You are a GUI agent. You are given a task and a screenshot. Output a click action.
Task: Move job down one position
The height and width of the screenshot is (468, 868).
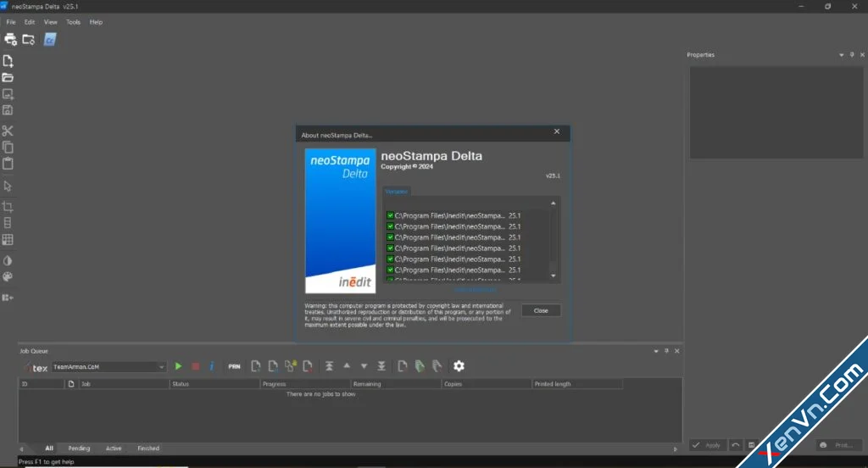click(364, 366)
